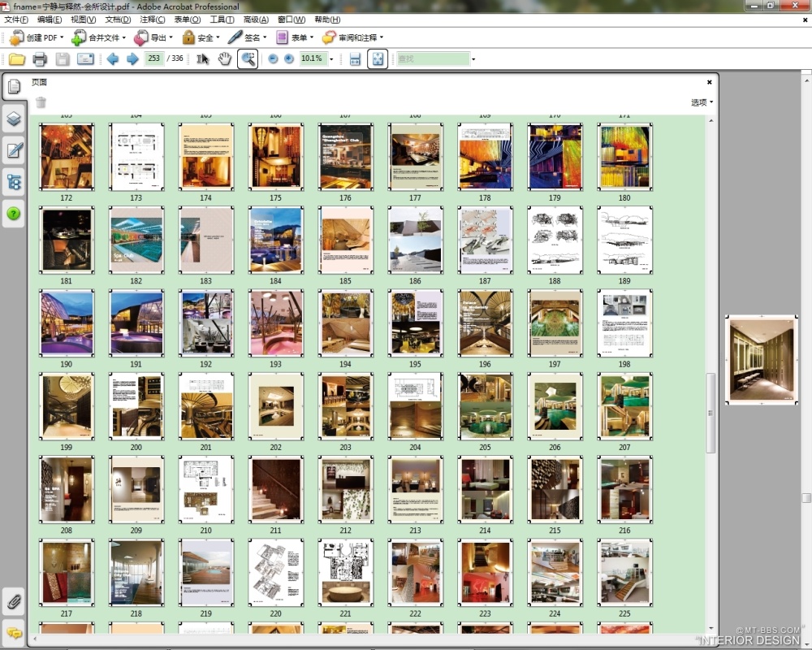The image size is (812, 650).
Task: Open the zoom percentage dropdown arrow
Action: (x=331, y=59)
